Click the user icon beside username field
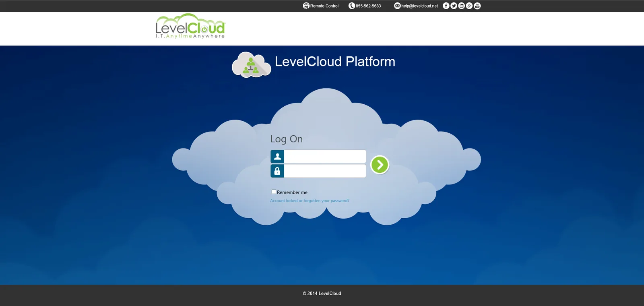644x306 pixels. point(277,157)
